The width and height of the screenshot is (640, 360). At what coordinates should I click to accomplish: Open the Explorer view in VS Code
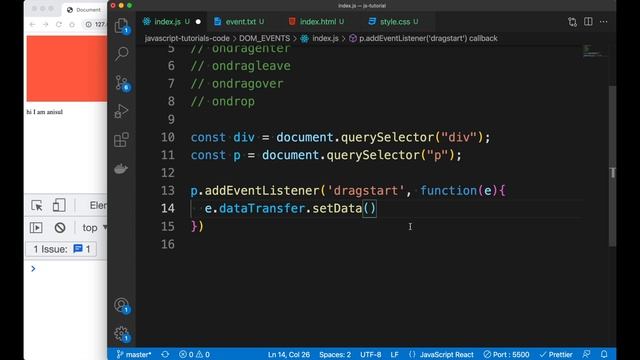pyautogui.click(x=122, y=26)
